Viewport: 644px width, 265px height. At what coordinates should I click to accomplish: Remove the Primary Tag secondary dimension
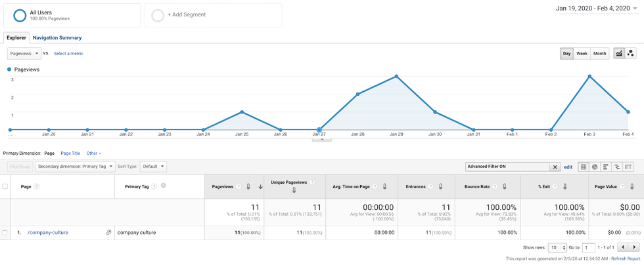(x=164, y=186)
